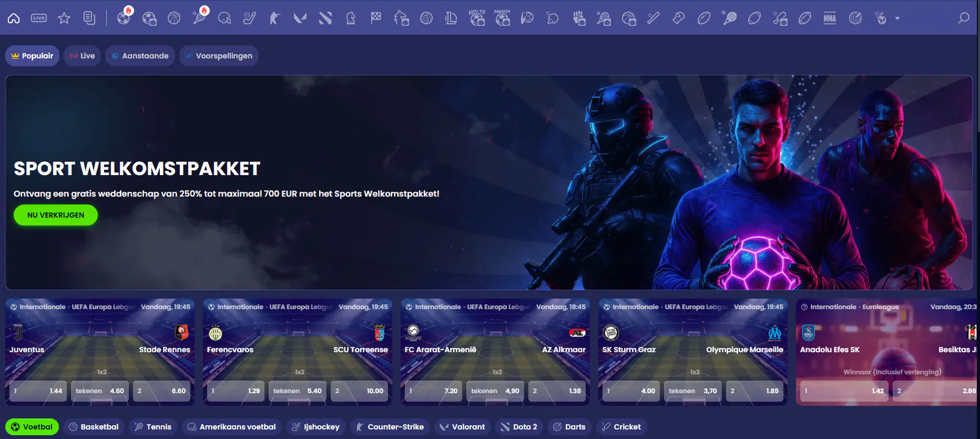Viewport: 980px width, 439px height.
Task: Select the Penalty shootout icon
Action: tap(502, 18)
